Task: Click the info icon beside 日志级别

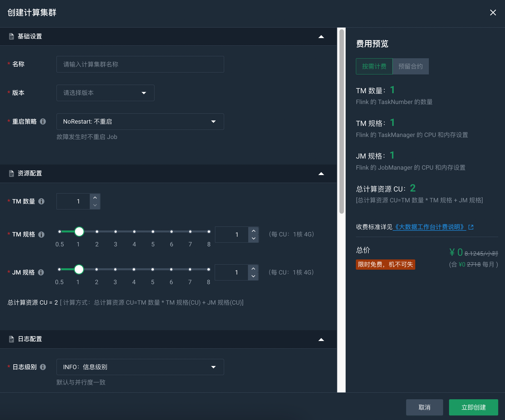Action: click(x=43, y=367)
